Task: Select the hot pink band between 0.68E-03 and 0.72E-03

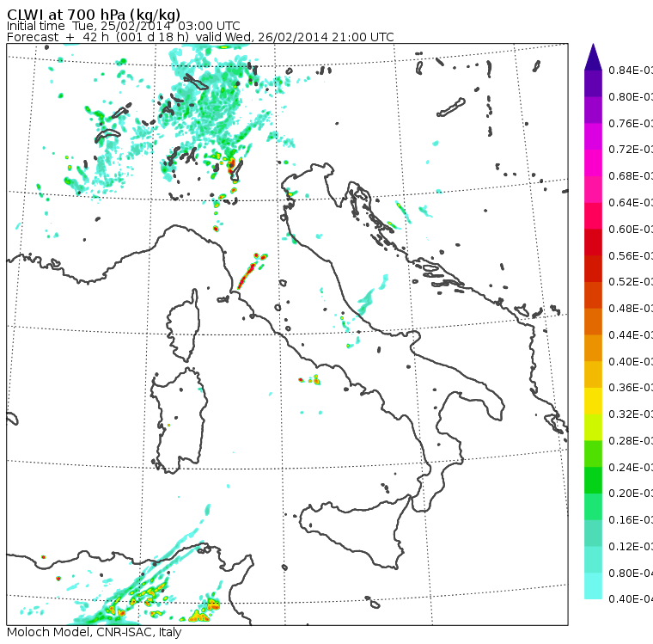Action: (593, 163)
